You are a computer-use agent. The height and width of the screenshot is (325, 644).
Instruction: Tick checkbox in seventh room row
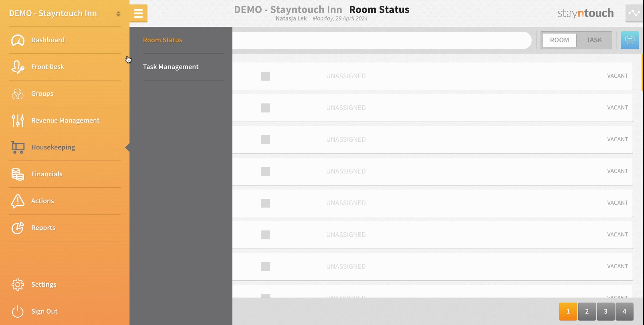pyautogui.click(x=266, y=267)
